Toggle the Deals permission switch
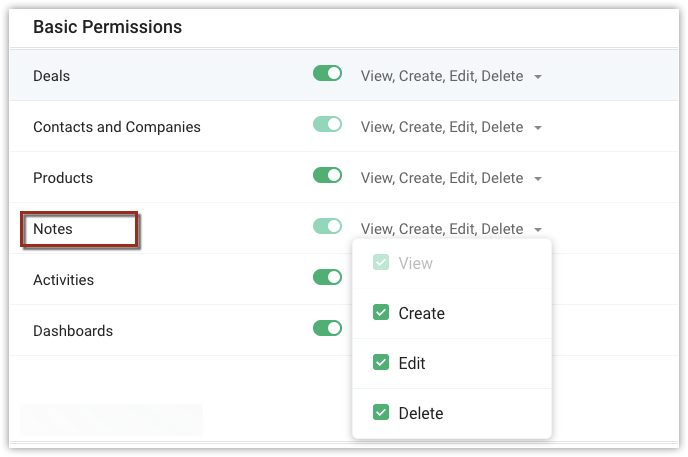Image resolution: width=688 pixels, height=457 pixels. (327, 74)
